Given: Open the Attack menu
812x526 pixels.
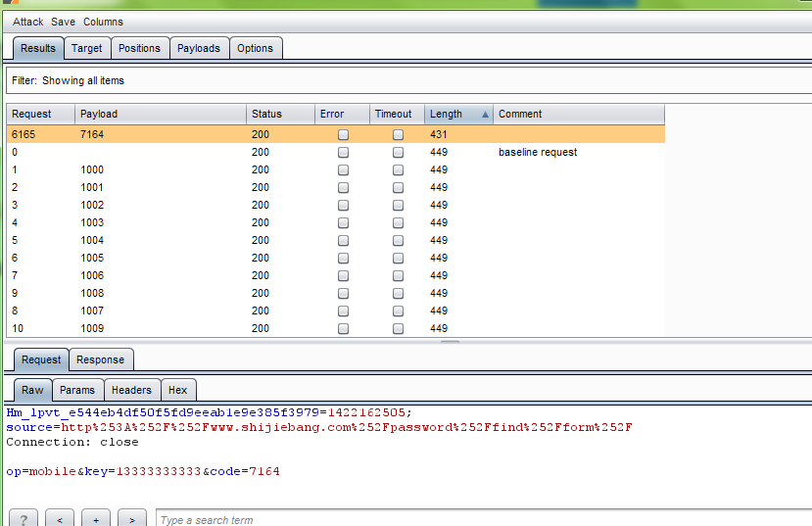Looking at the screenshot, I should pos(28,22).
